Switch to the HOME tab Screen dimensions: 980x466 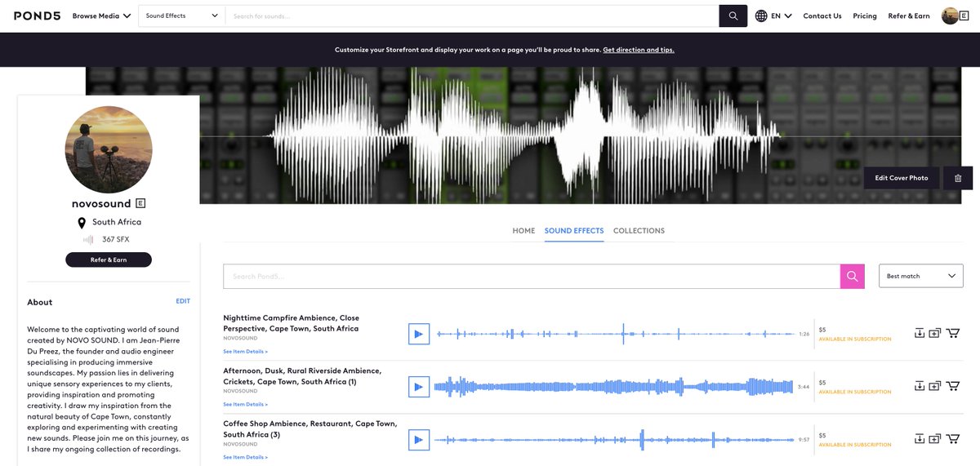(x=523, y=231)
